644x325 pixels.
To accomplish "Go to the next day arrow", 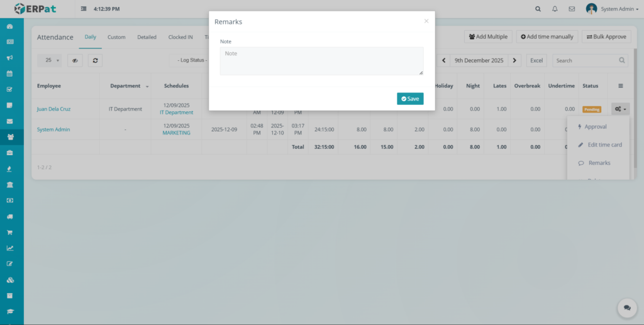I will coord(514,60).
